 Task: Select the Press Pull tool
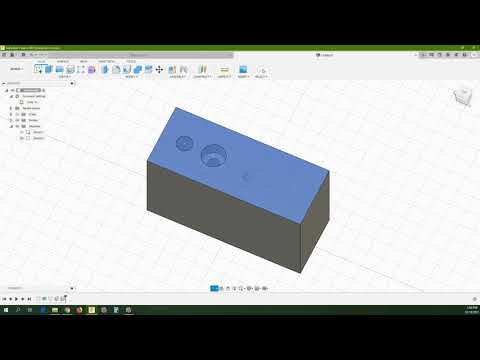tap(105, 69)
